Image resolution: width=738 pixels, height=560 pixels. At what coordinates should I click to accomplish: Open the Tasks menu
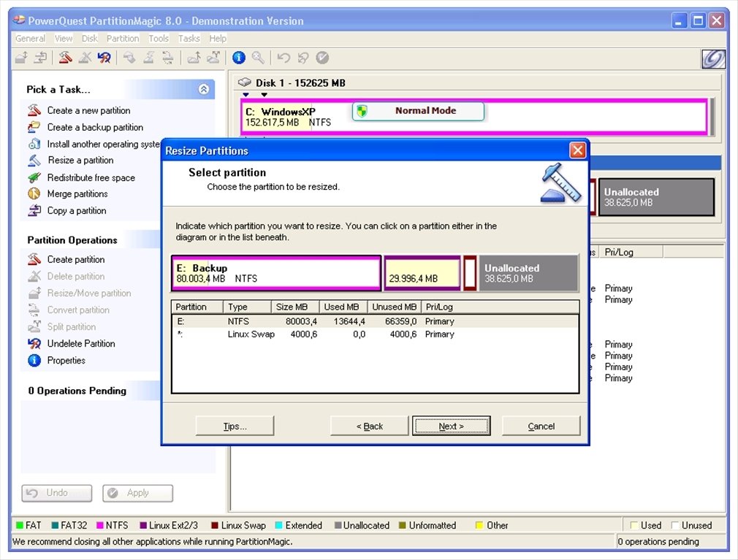click(189, 39)
